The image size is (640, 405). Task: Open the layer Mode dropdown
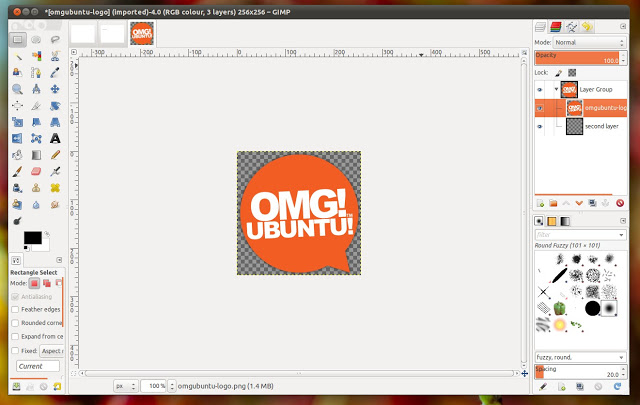click(589, 42)
